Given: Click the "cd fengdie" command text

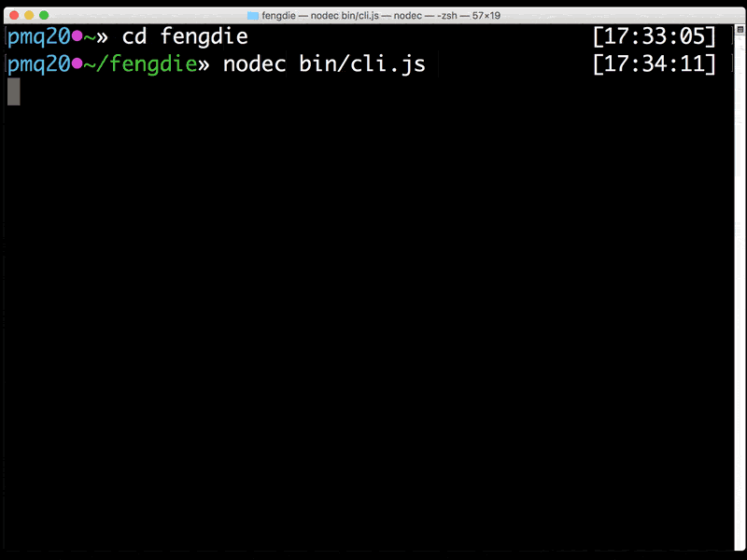Looking at the screenshot, I should pos(185,36).
